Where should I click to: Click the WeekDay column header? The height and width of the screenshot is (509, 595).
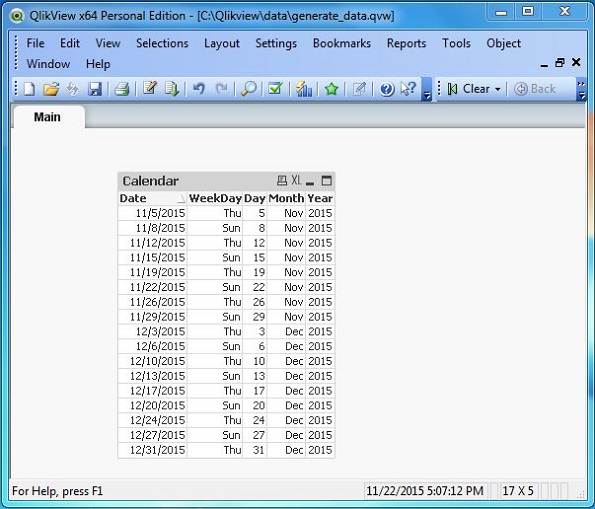215,199
